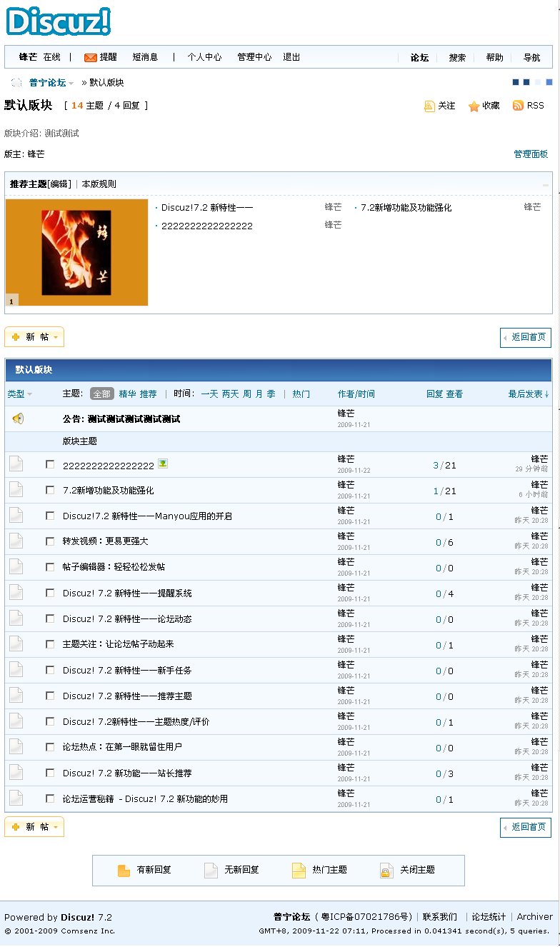Viewport: 560px width, 947px height.
Task: Tick checkbox for thread 2222222222222222
Action: click(50, 464)
